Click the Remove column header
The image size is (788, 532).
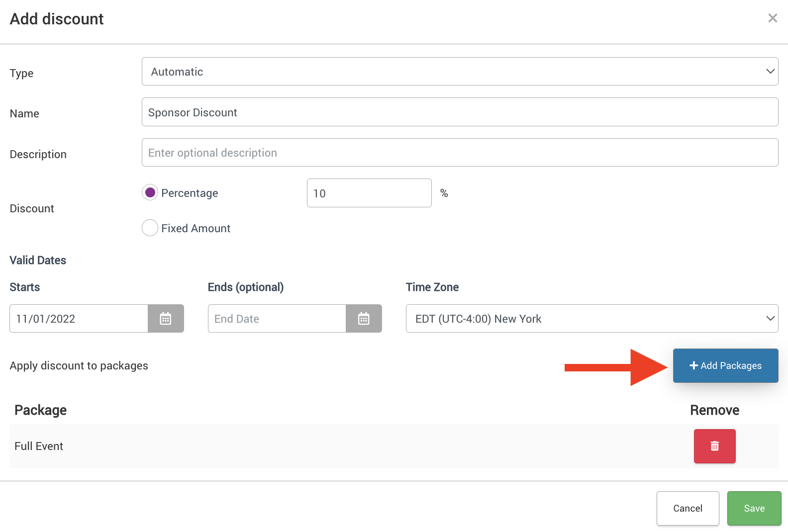pyautogui.click(x=714, y=410)
